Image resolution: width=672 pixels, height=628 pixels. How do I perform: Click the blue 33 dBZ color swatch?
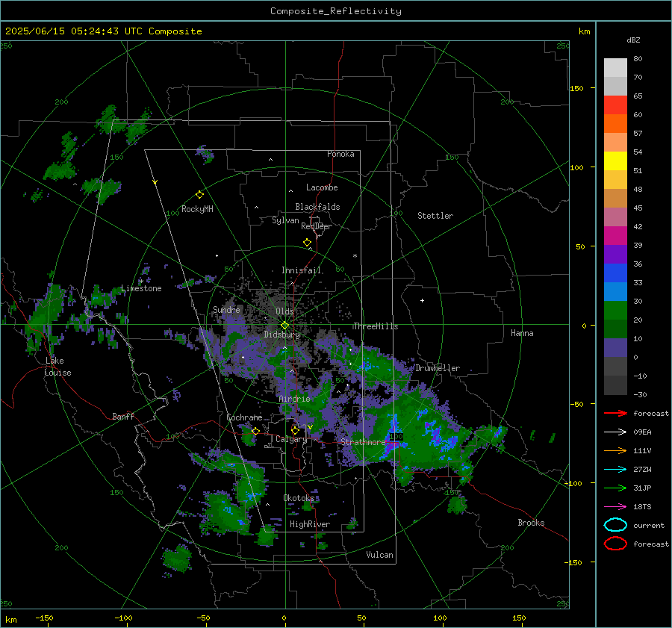[x=615, y=273]
